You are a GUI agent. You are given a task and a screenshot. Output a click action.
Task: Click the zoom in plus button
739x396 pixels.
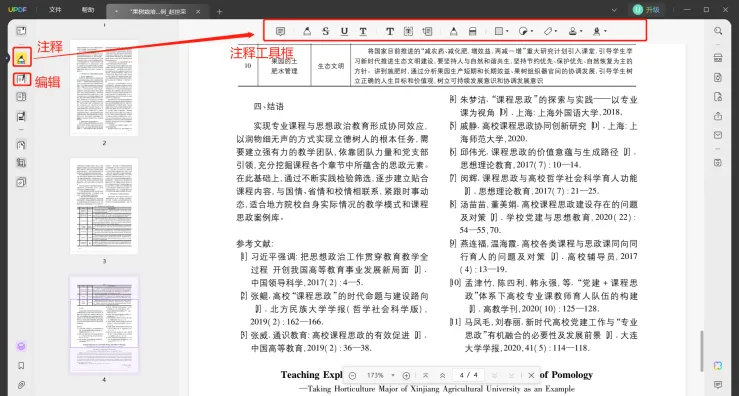click(x=406, y=376)
